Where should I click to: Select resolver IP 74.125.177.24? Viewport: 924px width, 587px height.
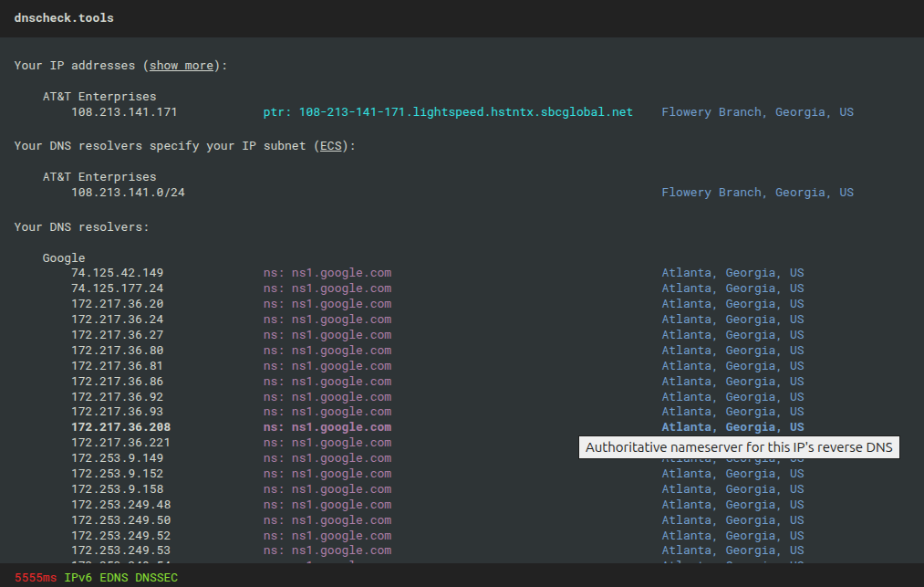point(118,288)
